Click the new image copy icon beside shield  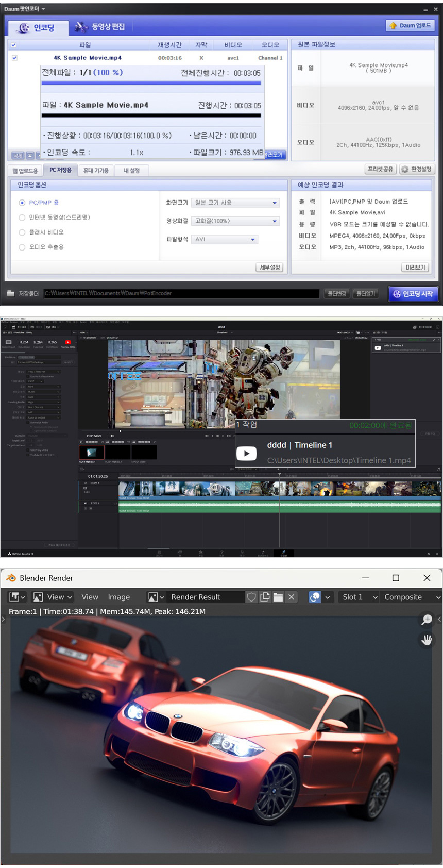pyautogui.click(x=265, y=597)
